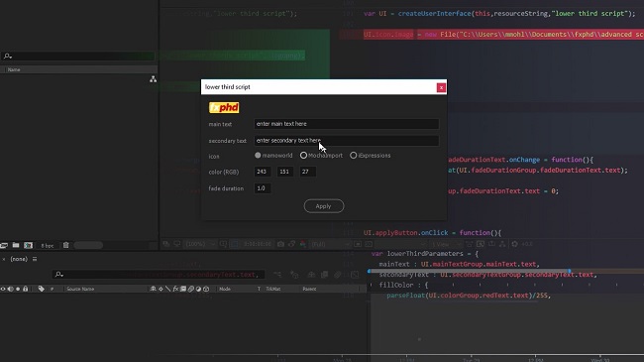Delete selected project items trash icon

65,245
